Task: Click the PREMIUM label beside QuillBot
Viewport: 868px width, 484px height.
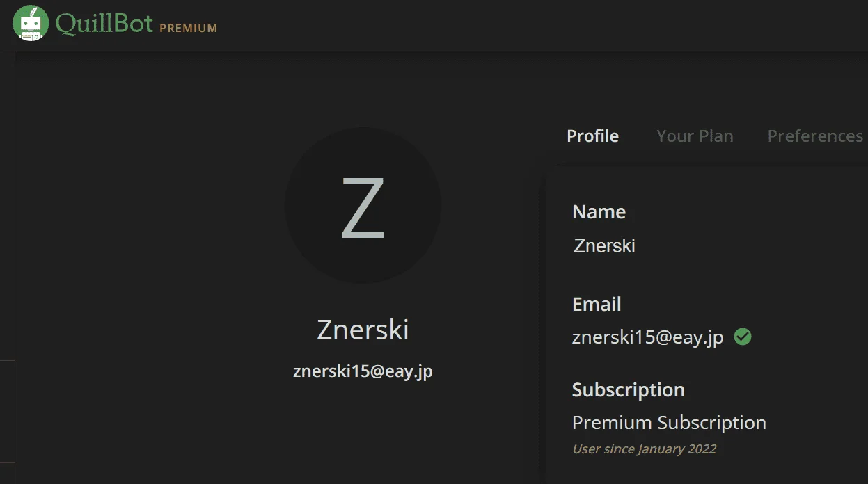Action: point(188,29)
